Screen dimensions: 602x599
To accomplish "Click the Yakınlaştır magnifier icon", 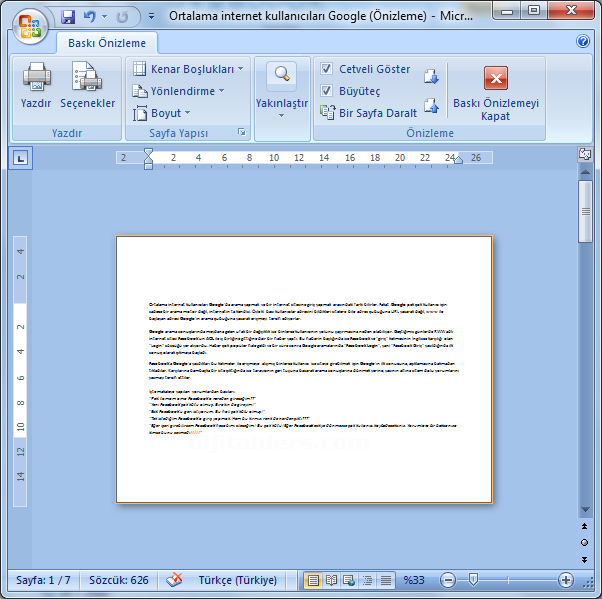I will click(x=282, y=75).
